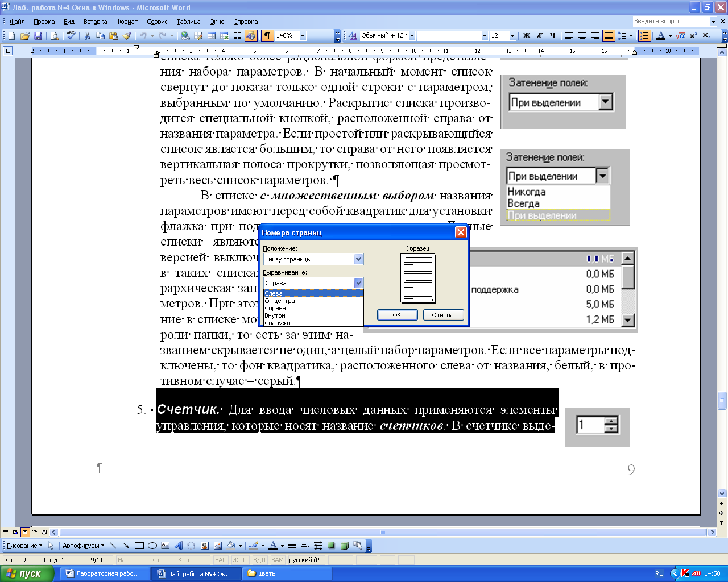Choose 'От центра' alignment option

click(313, 301)
